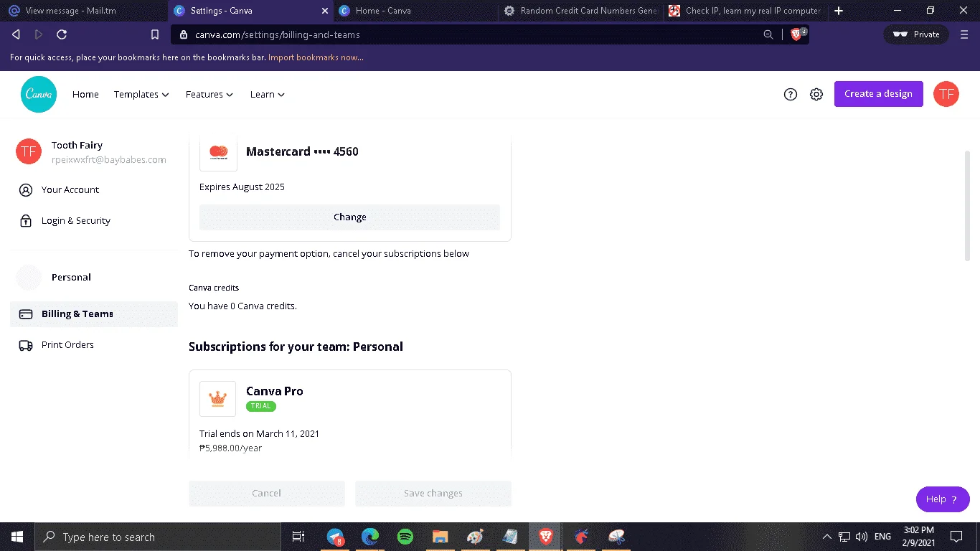Click the TF profile avatar in header
Screen dimensions: 980x551
pos(946,94)
